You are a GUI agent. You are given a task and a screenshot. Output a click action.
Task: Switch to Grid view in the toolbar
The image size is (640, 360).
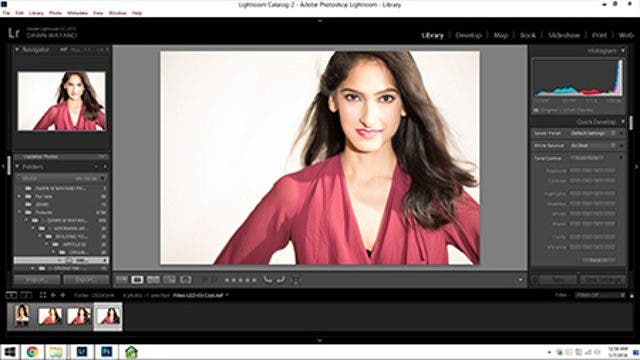click(122, 280)
